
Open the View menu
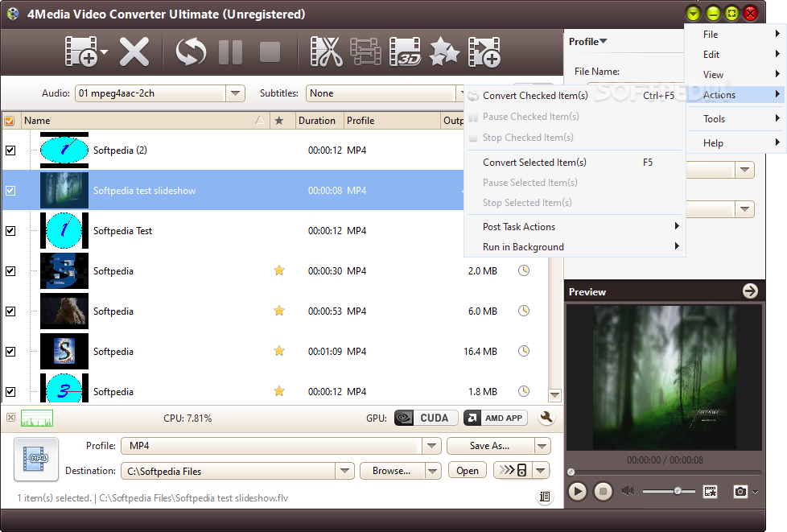735,74
